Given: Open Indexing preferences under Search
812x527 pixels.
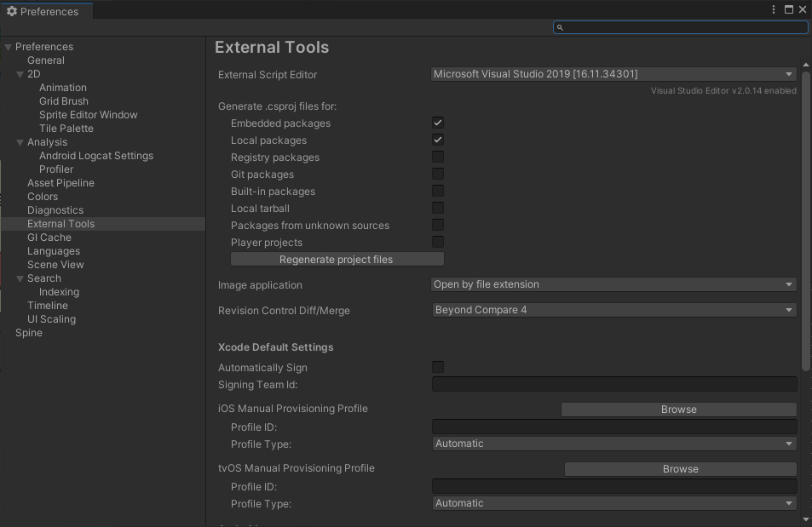Looking at the screenshot, I should point(59,292).
